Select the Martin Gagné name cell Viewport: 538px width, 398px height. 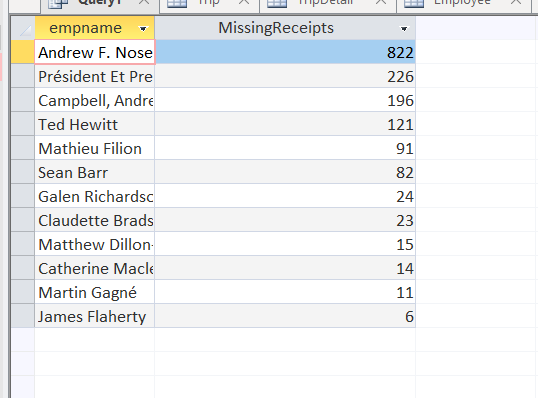(x=95, y=292)
